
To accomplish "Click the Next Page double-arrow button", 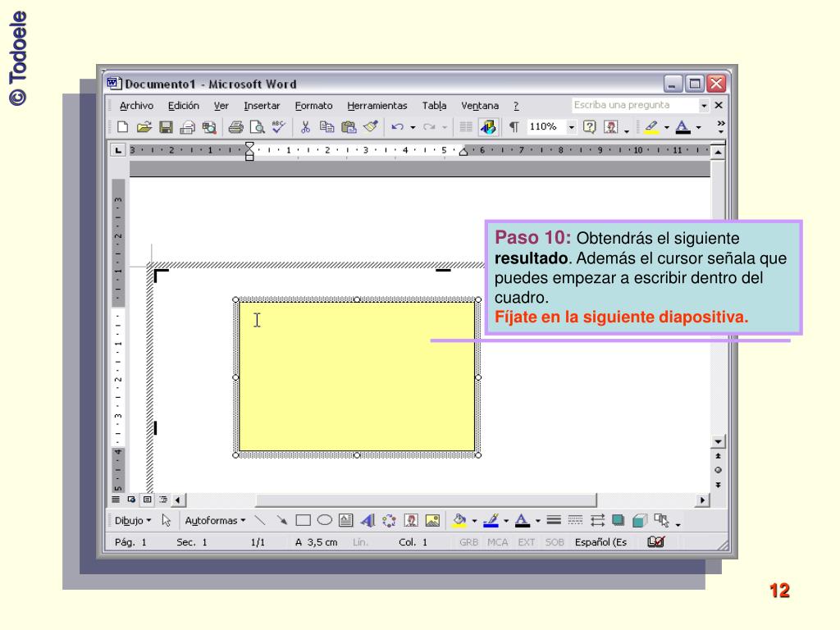I will tap(718, 485).
